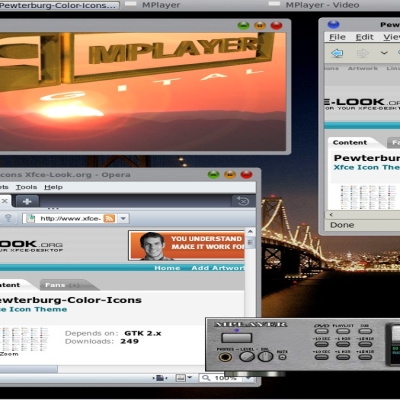Click the Pewterburg-Color-Icons heading in Opera
This screenshot has width=400, height=400.
pos(71,300)
